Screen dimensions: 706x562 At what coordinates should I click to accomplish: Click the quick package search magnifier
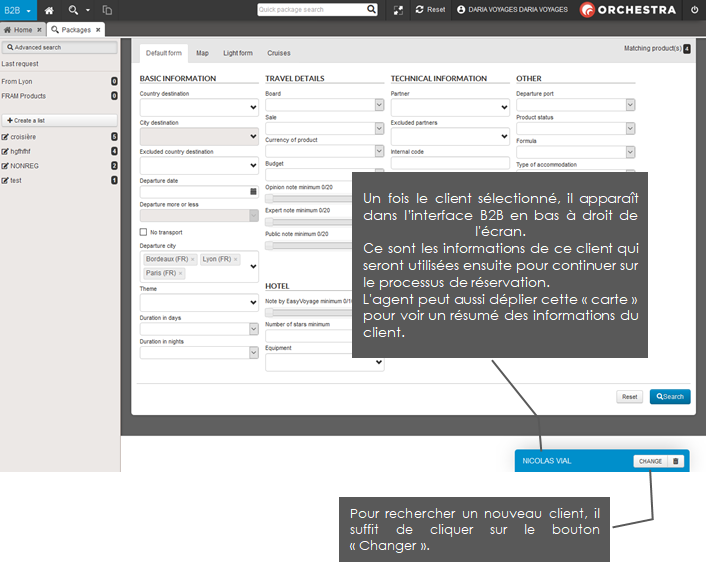371,9
